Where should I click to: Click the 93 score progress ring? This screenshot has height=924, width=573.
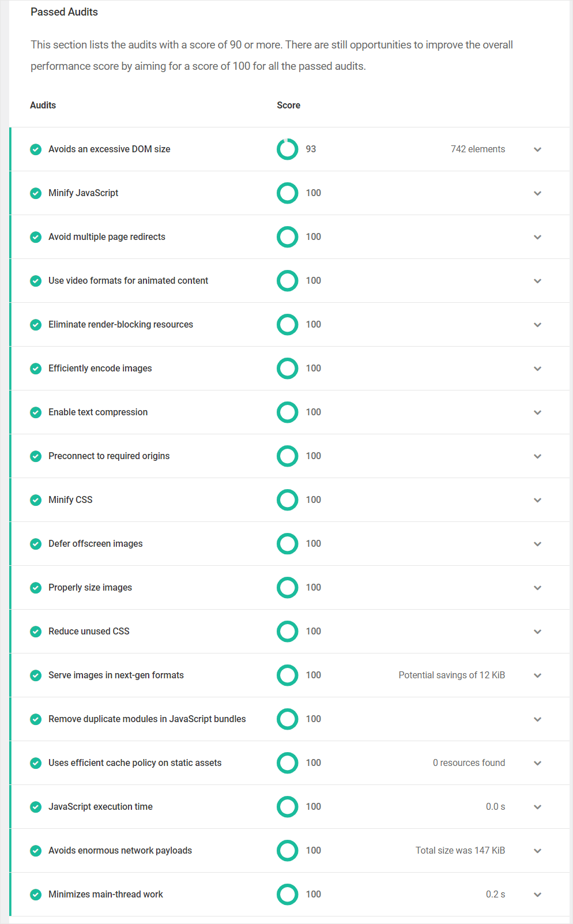[287, 149]
